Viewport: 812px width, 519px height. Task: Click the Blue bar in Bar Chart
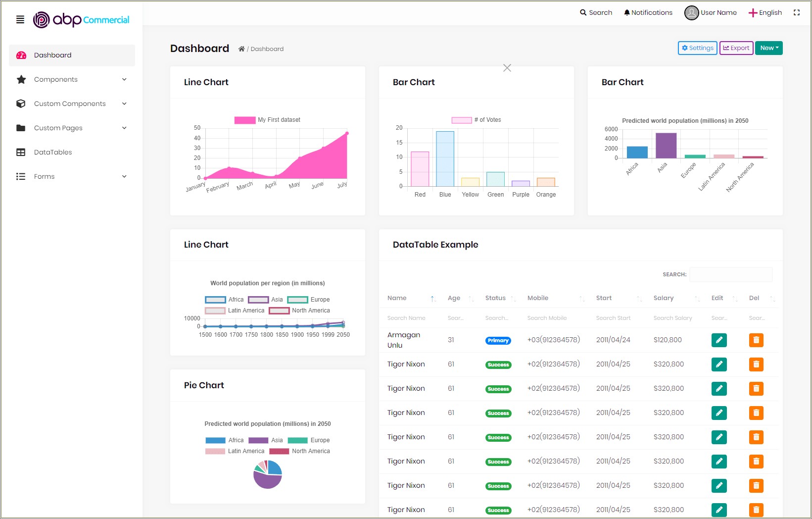point(445,159)
